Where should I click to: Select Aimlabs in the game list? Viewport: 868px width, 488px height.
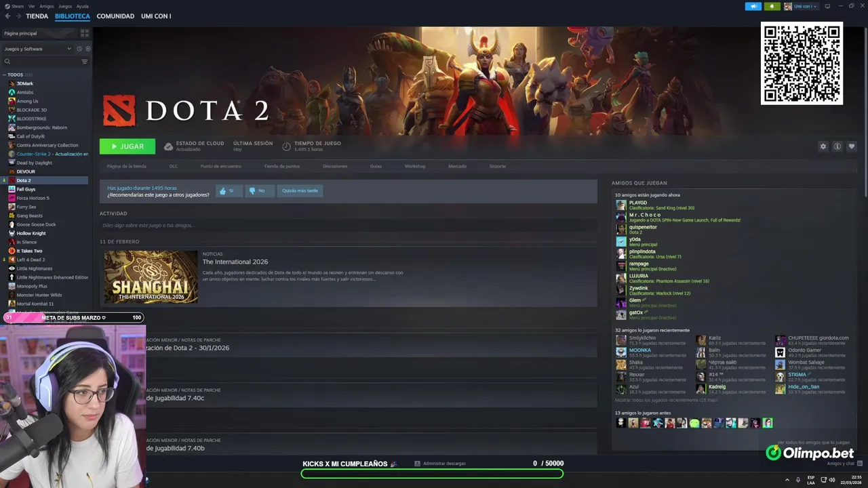(x=25, y=92)
